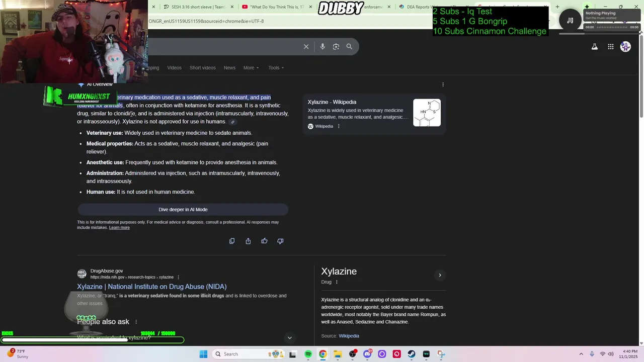
Task: Open the Google apps grid
Action: pos(610,47)
